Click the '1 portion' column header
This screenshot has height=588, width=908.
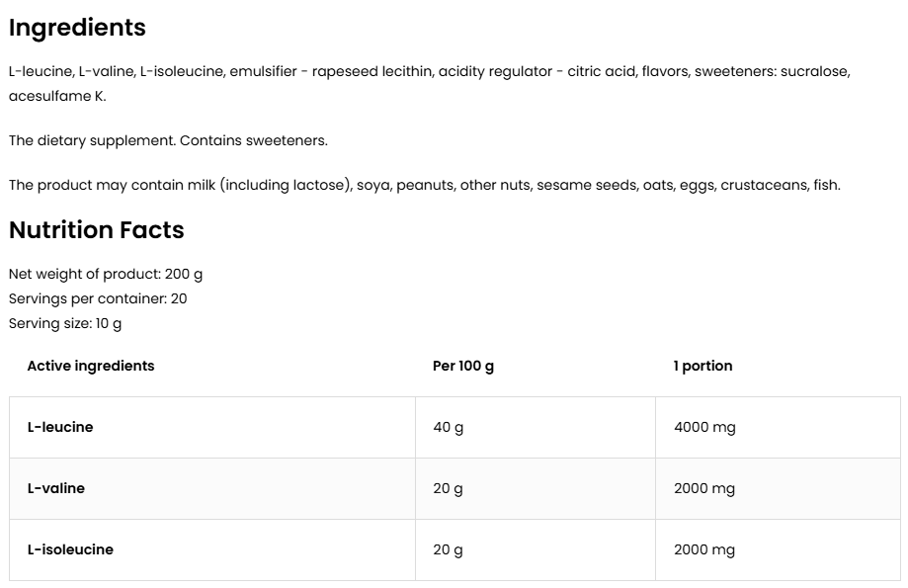tap(702, 366)
